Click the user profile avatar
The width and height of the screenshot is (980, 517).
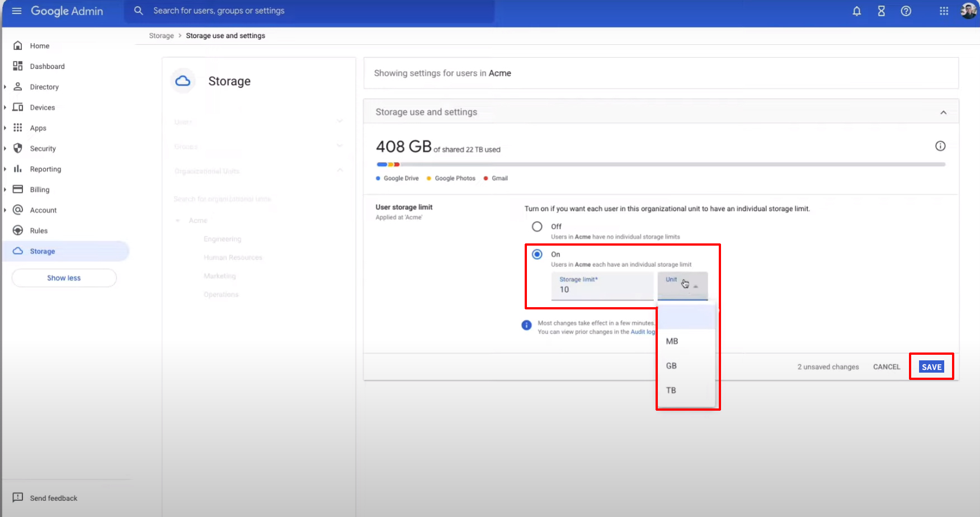tap(968, 11)
